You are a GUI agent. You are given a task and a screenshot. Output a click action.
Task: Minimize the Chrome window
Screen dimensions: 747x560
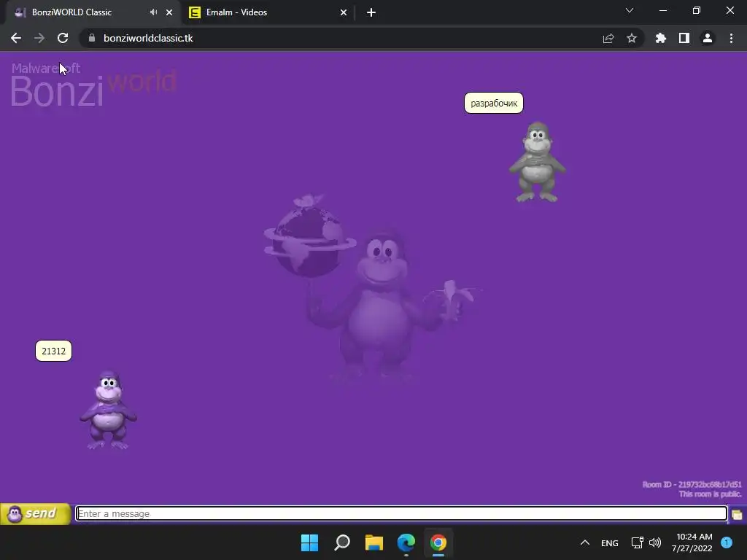[663, 10]
